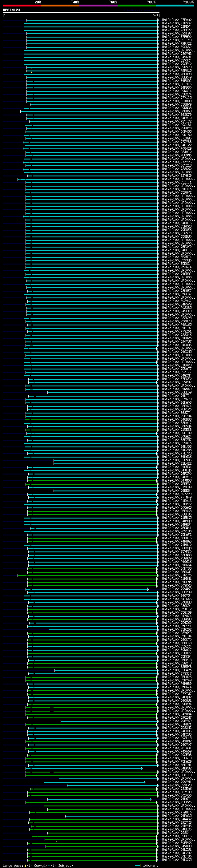
Task: Click hit label UniRef100_Q582N2
Action: (176, 728)
